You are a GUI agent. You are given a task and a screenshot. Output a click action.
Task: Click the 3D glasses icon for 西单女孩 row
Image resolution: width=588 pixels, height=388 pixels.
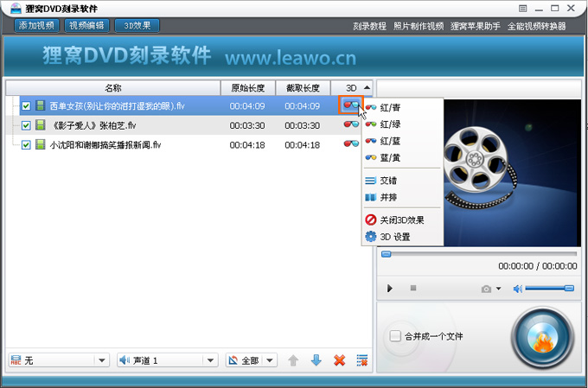coord(351,105)
